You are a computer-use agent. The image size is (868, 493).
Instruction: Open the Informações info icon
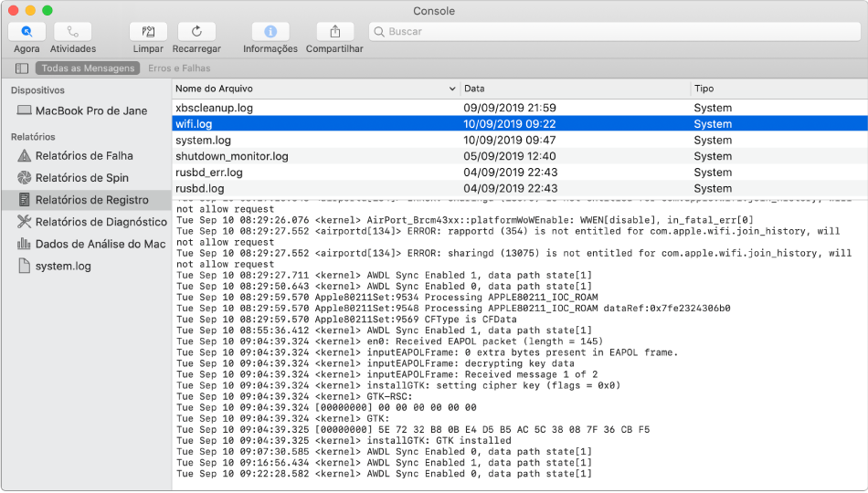click(x=270, y=32)
